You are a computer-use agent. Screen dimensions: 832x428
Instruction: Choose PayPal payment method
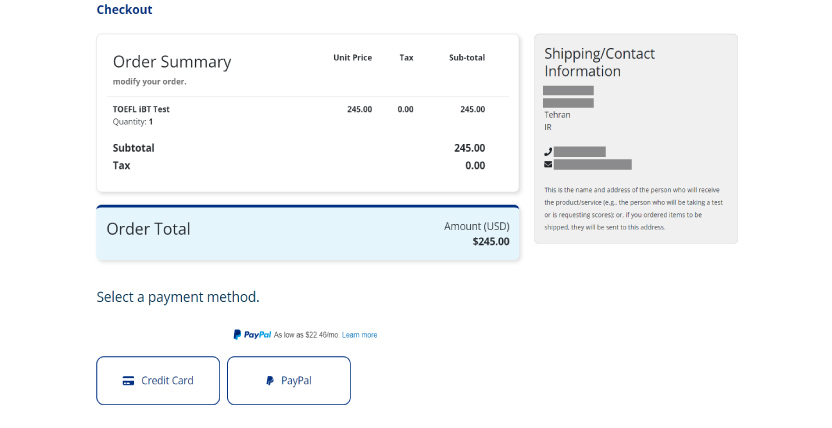point(289,380)
